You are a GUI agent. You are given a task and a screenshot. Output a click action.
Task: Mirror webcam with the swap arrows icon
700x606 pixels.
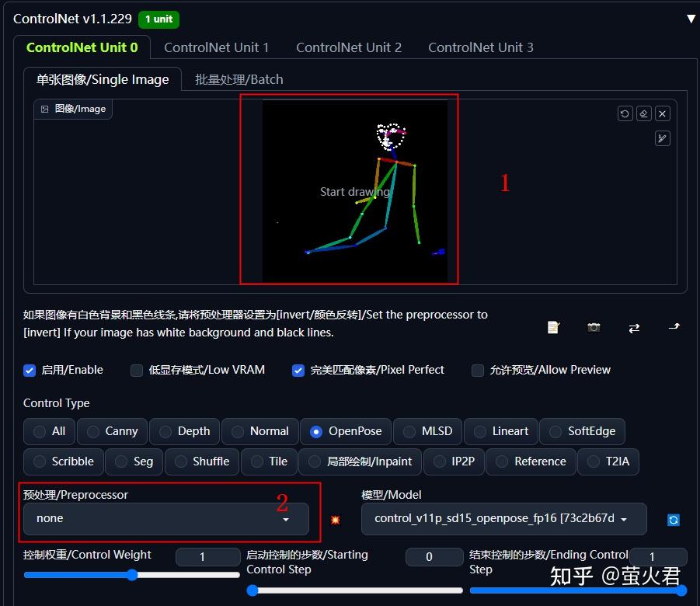(634, 327)
